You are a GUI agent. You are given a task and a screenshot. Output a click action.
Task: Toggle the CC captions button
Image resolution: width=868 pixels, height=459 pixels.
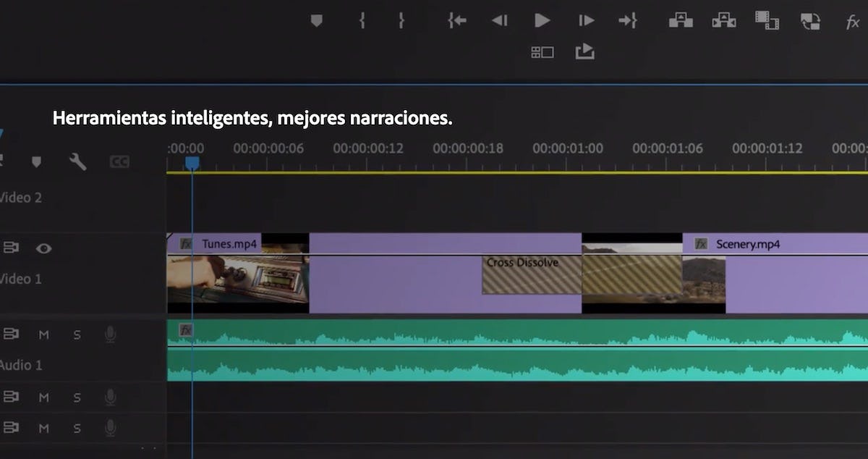coord(119,162)
